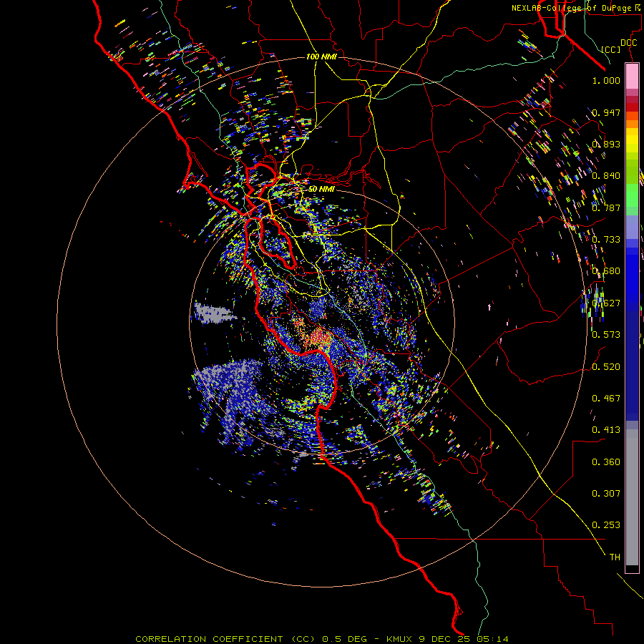Viewport: 644px width, 644px height.
Task: Click the 'KMUX' station identifier in caption
Action: (x=400, y=639)
